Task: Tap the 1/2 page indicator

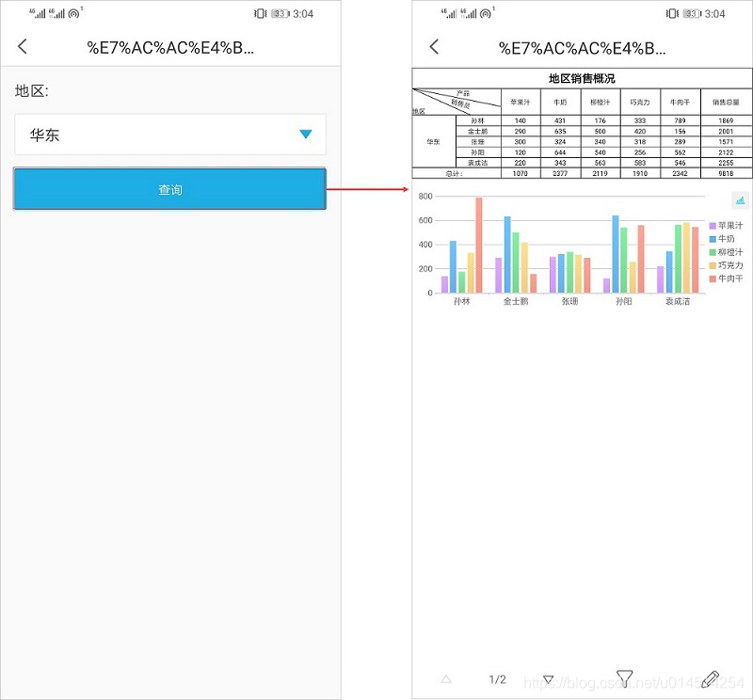Action: 498,679
